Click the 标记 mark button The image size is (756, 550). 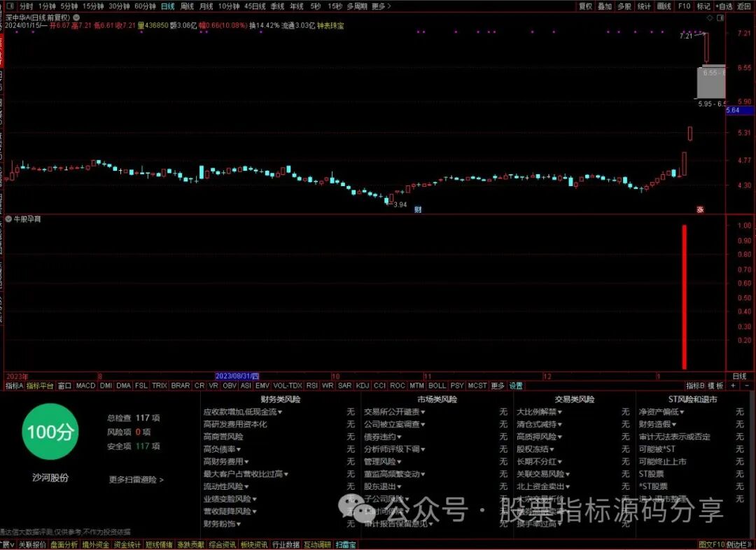coord(704,6)
